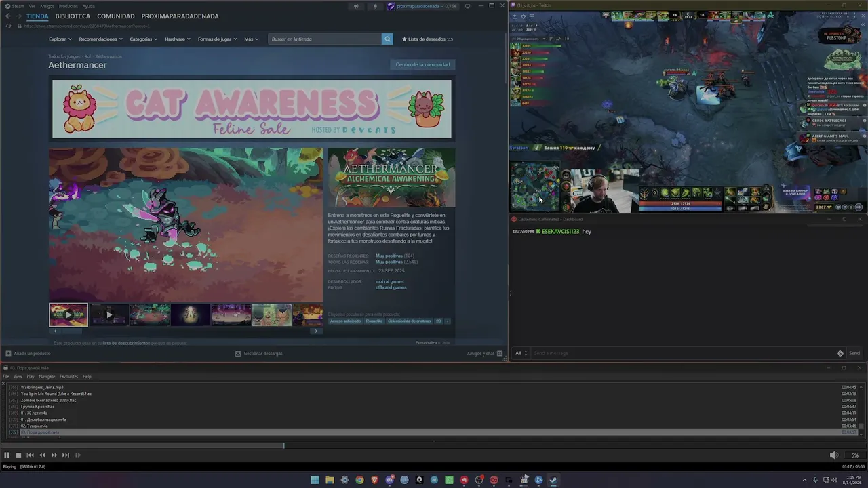Screen dimensions: 868x488
Task: Select first trailer thumbnail in media strip
Action: pos(68,314)
